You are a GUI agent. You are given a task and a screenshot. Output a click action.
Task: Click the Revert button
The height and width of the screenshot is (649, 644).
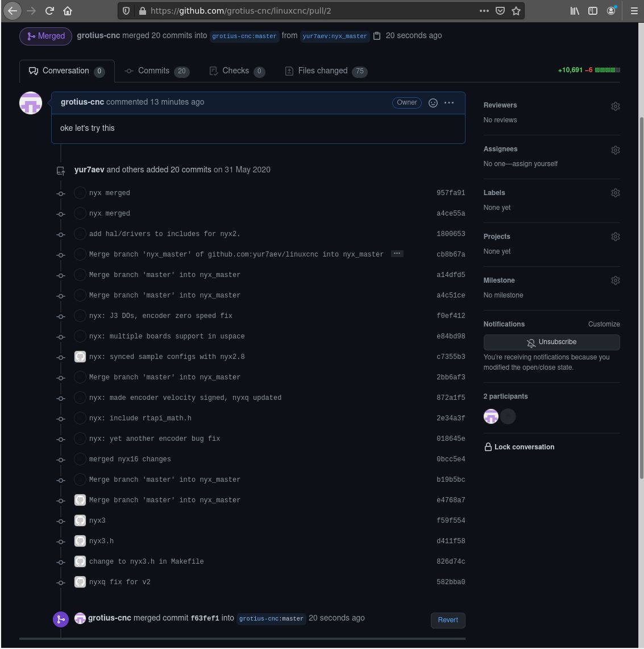pyautogui.click(x=448, y=620)
